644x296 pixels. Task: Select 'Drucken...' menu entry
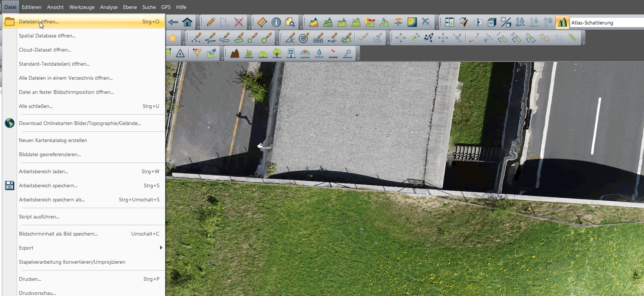(84, 279)
